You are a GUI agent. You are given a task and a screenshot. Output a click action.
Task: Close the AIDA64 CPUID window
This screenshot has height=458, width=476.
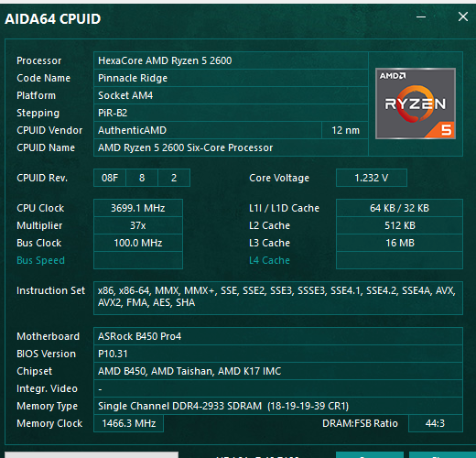click(463, 16)
